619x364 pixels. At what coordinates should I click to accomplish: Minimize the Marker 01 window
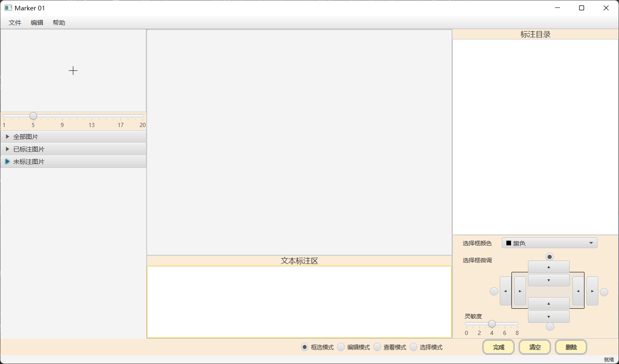558,8
